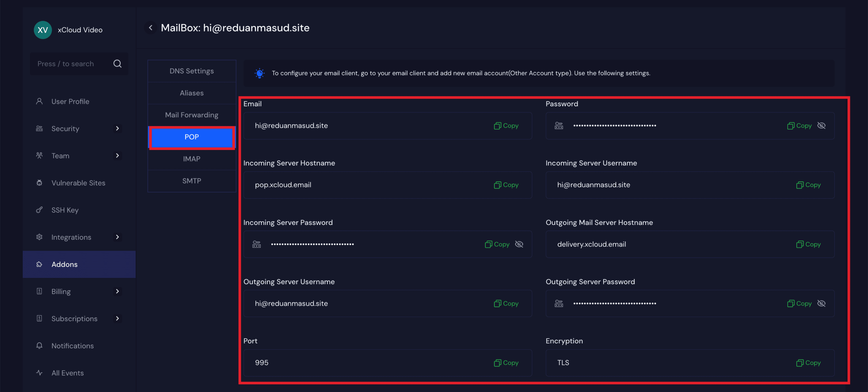This screenshot has width=868, height=392.
Task: Click the Security shield icon
Action: [39, 129]
